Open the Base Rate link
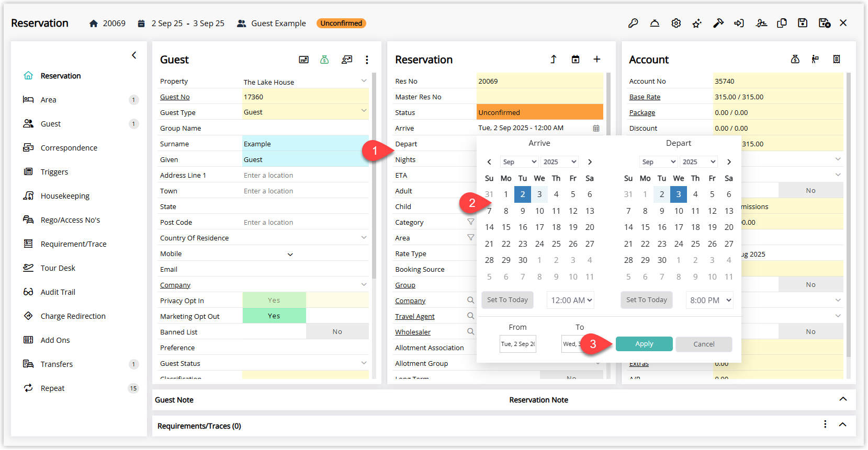The height and width of the screenshot is (450, 868). [645, 97]
